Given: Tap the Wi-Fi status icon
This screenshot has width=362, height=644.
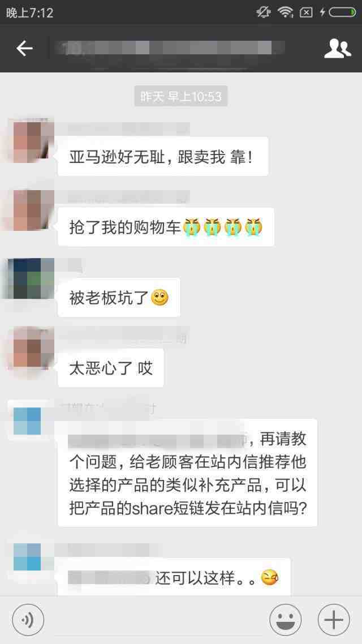Looking at the screenshot, I should (285, 12).
